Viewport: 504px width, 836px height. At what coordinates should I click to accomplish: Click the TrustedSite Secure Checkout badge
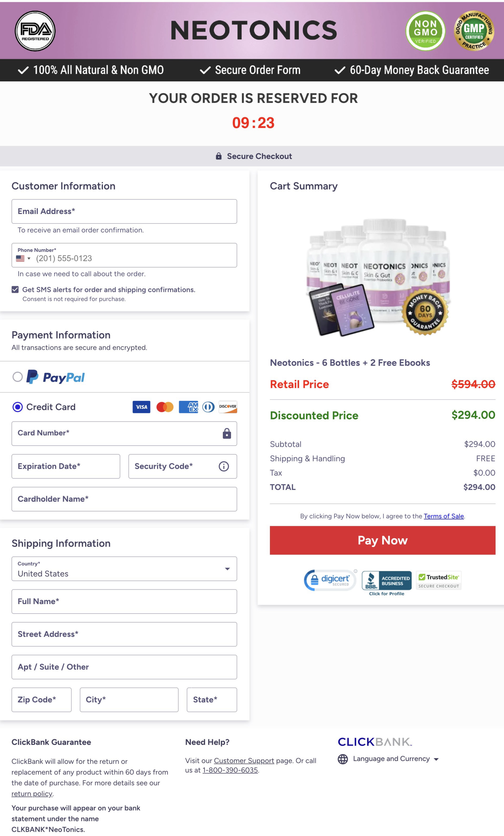click(438, 580)
